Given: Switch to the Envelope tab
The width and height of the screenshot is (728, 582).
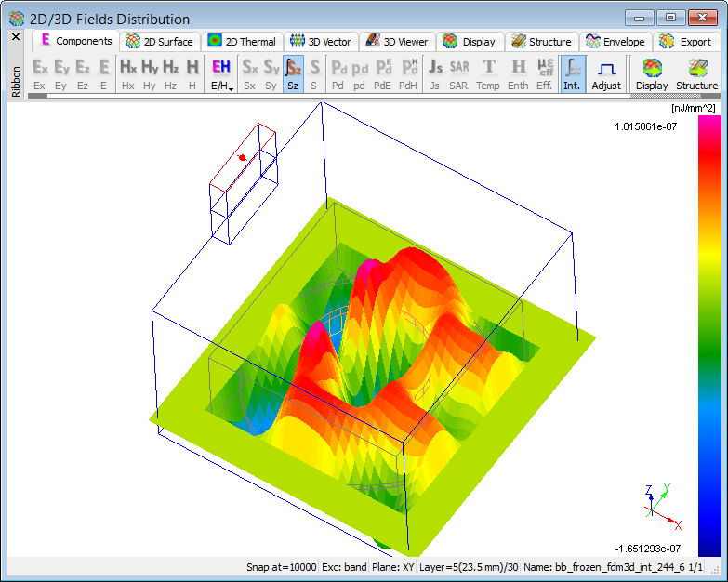Looking at the screenshot, I should pos(615,42).
